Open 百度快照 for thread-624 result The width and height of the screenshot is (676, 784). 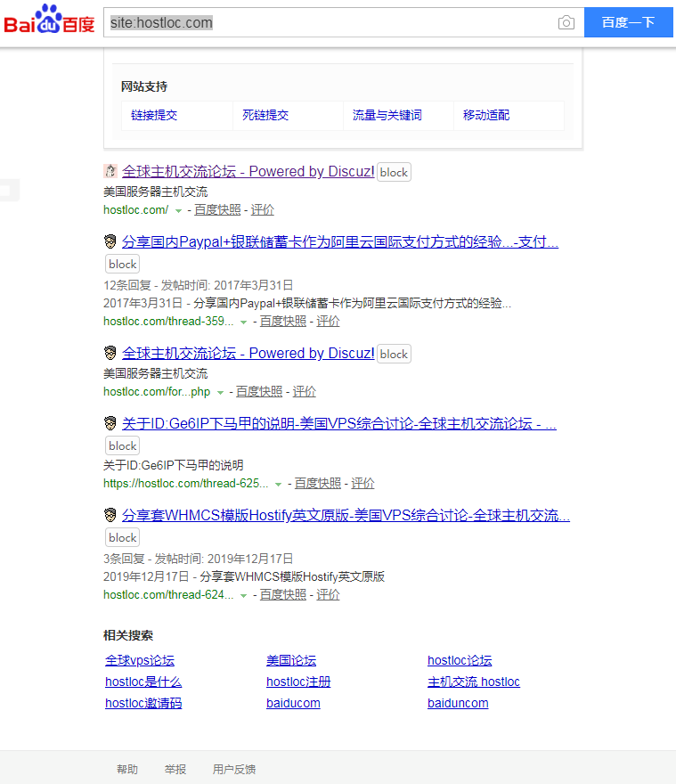coord(283,595)
